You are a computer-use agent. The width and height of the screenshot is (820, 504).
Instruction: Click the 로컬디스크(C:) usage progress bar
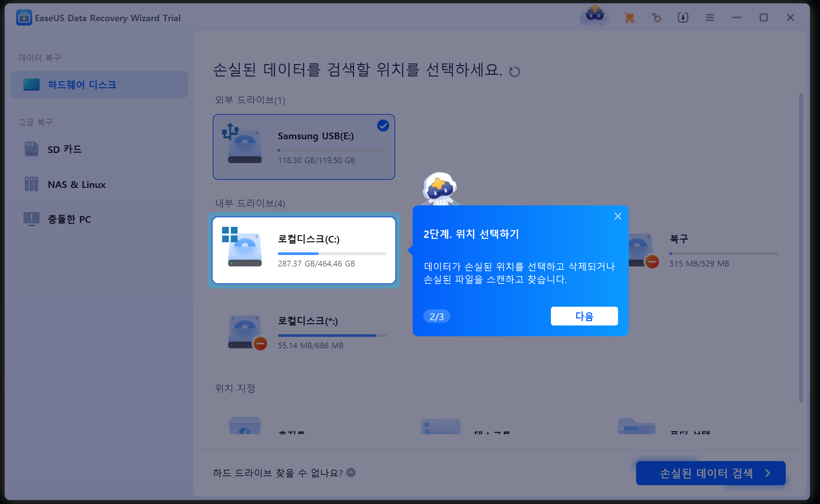pos(332,254)
